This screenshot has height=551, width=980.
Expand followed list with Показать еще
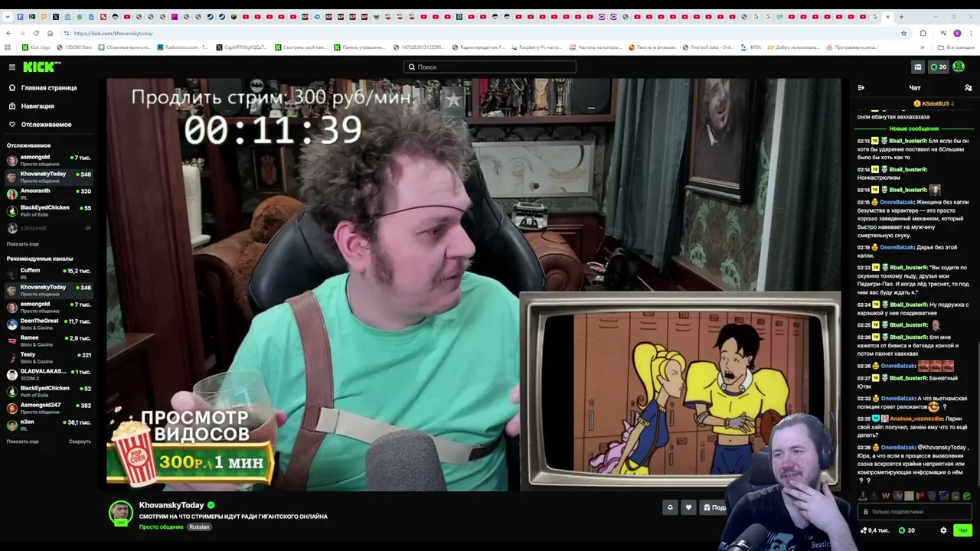pyautogui.click(x=23, y=244)
